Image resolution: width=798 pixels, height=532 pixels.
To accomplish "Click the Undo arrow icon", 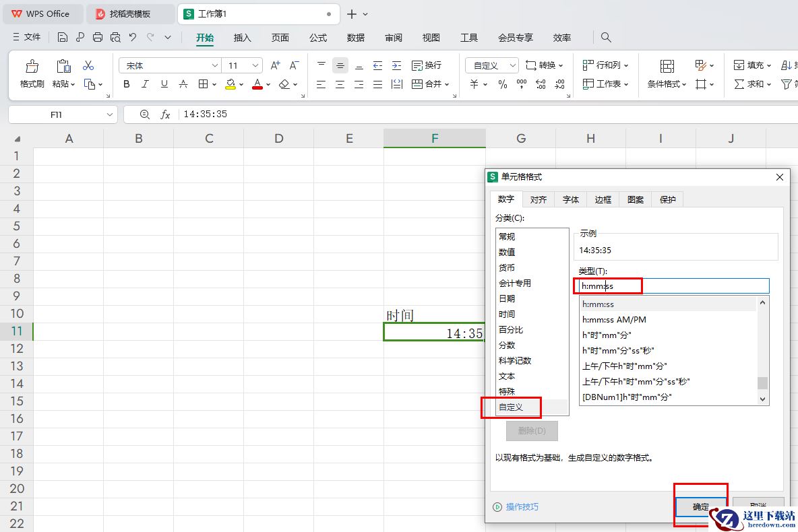I will [133, 37].
